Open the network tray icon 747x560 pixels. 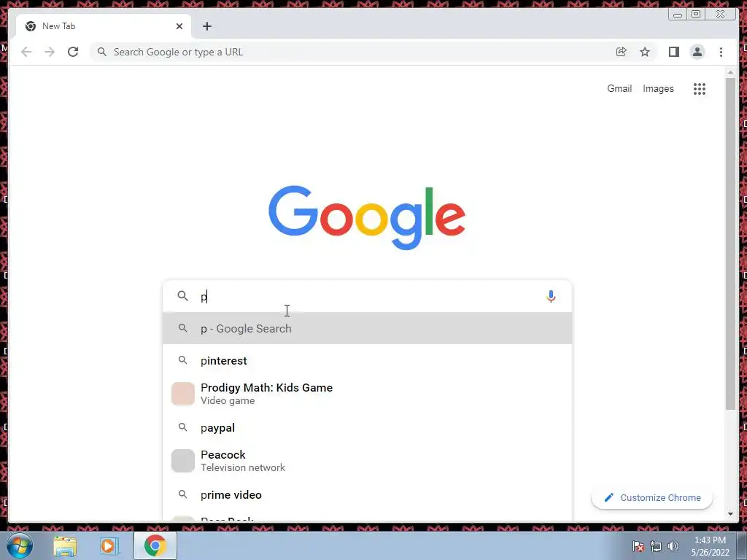pos(656,546)
